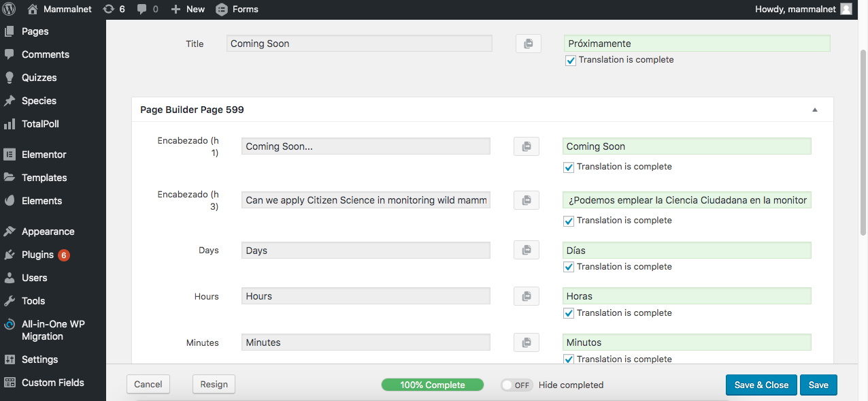Collapse the Page Builder Page 599 section
The width and height of the screenshot is (868, 401).
click(x=815, y=110)
